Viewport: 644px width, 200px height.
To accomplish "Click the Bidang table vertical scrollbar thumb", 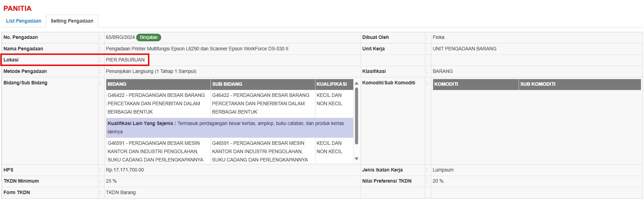I will pyautogui.click(x=356, y=116).
